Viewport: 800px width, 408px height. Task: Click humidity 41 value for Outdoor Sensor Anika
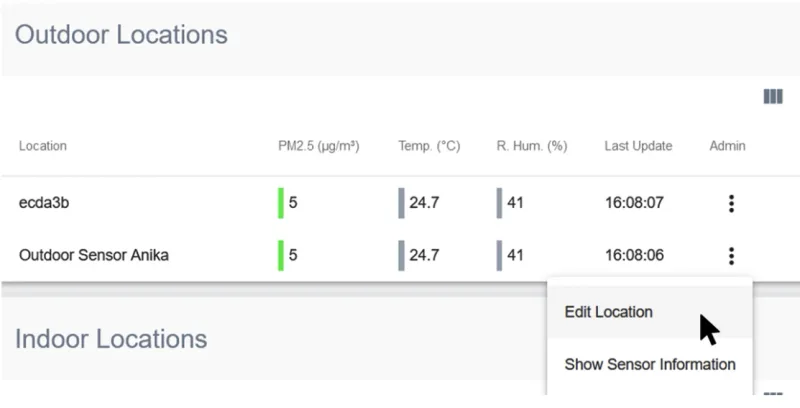tap(515, 255)
